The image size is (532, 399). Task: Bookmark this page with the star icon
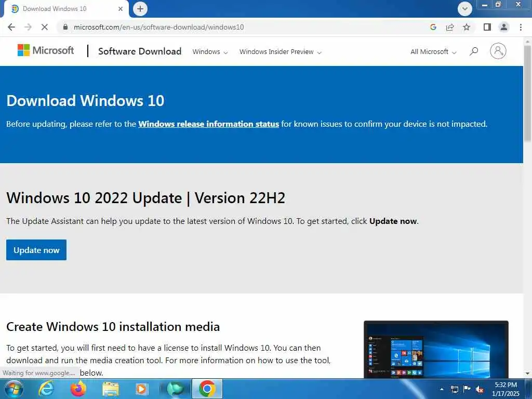tap(467, 27)
